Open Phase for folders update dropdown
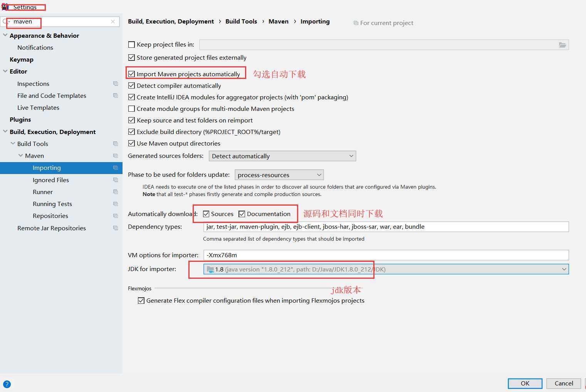The width and height of the screenshot is (586, 392). (x=279, y=175)
